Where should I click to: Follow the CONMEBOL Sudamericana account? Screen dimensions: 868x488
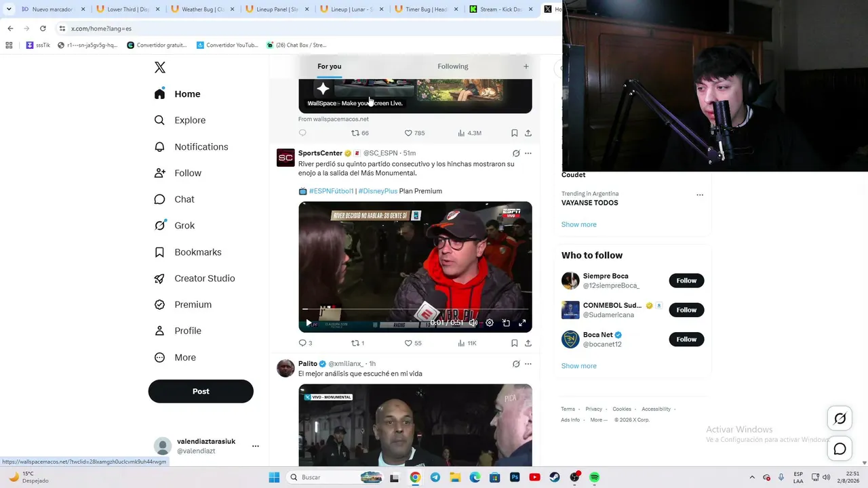(x=686, y=310)
